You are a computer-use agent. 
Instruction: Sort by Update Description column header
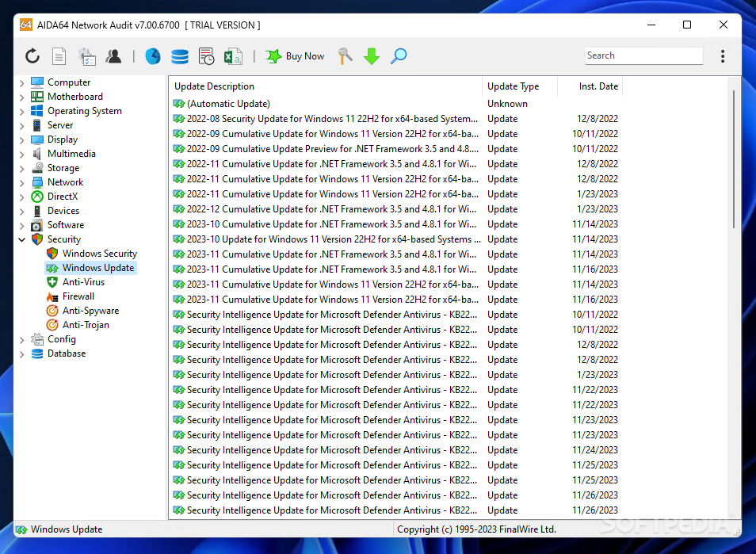pyautogui.click(x=326, y=86)
